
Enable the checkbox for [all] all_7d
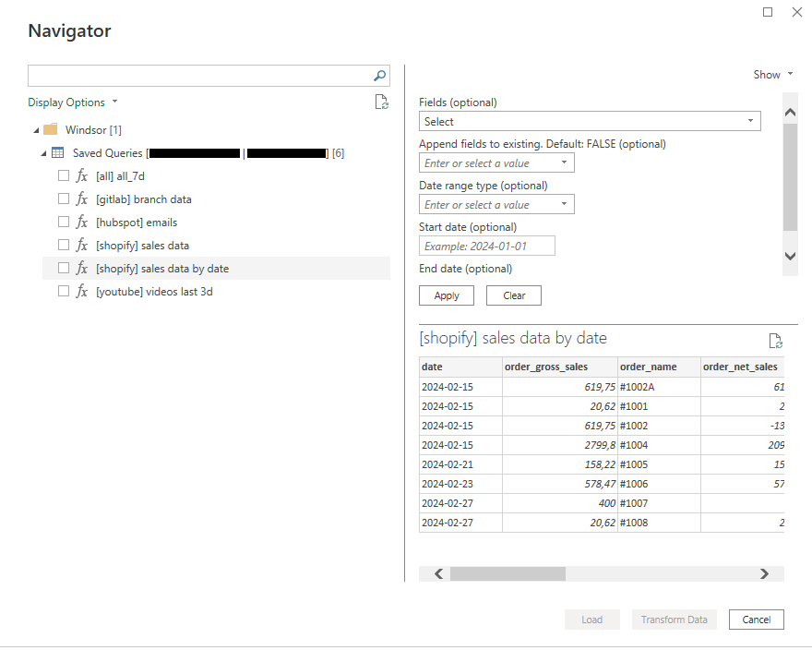tap(64, 175)
